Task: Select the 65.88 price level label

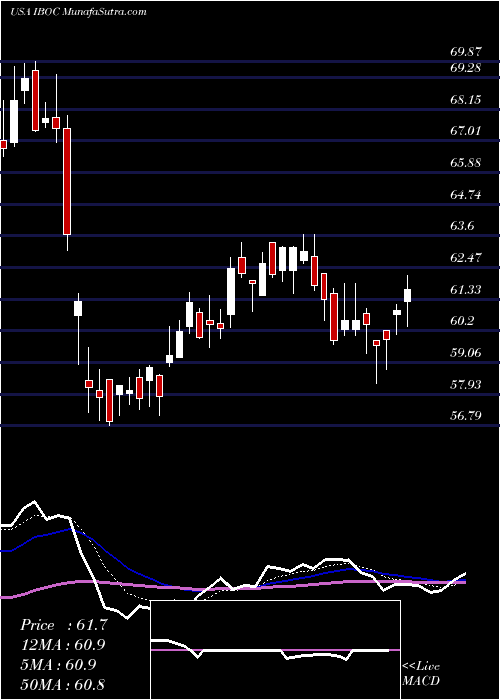Action: click(x=466, y=163)
